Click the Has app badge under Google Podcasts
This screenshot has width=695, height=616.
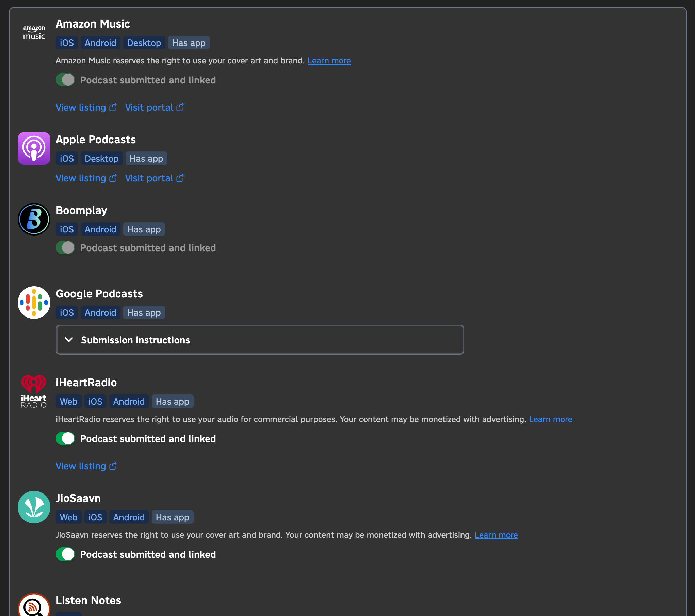[x=144, y=312]
